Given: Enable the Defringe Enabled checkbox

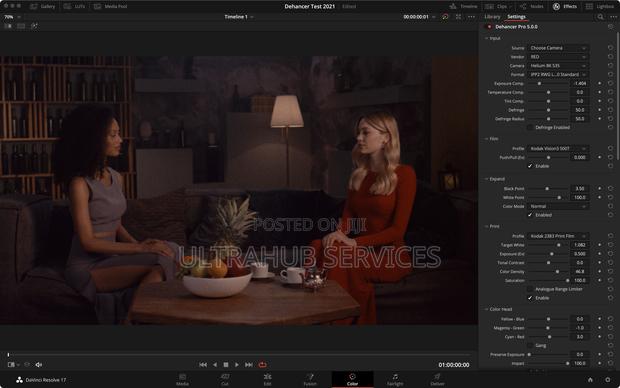Looking at the screenshot, I should point(530,127).
